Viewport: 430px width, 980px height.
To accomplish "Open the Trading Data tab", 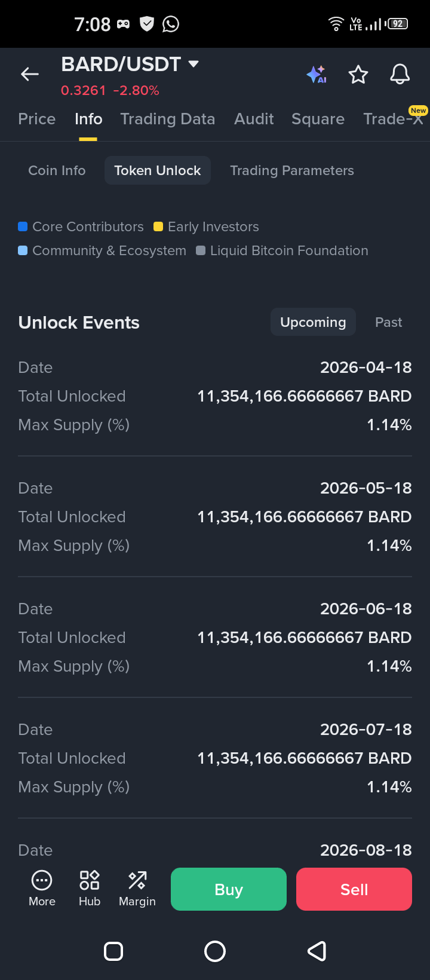I will (168, 119).
